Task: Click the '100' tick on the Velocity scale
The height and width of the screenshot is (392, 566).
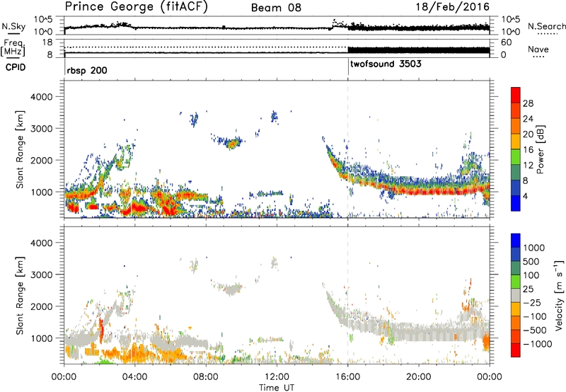Action: [531, 275]
